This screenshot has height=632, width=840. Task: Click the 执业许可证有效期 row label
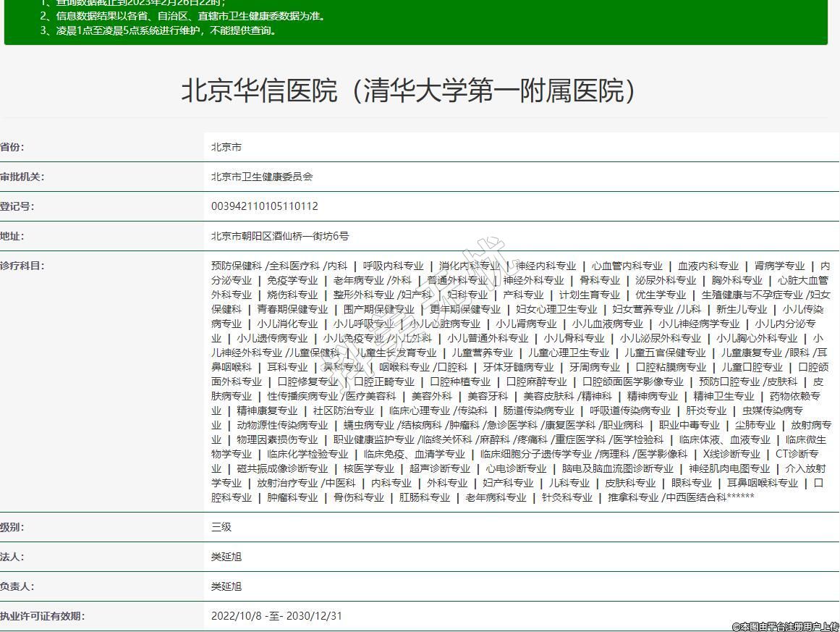42,616
